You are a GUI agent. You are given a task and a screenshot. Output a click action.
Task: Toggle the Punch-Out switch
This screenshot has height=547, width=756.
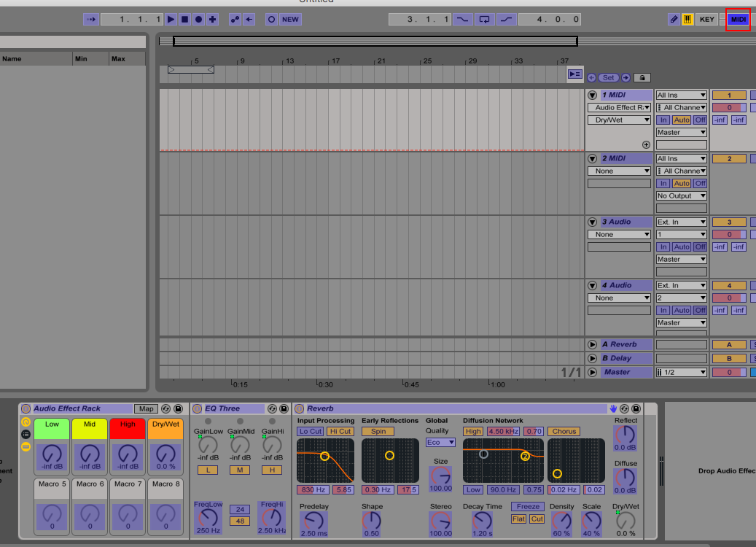click(506, 19)
